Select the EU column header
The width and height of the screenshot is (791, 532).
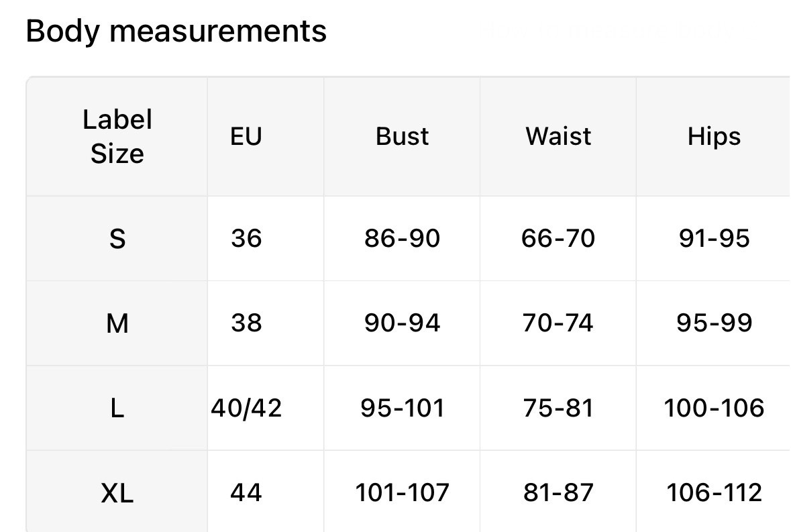pos(246,137)
